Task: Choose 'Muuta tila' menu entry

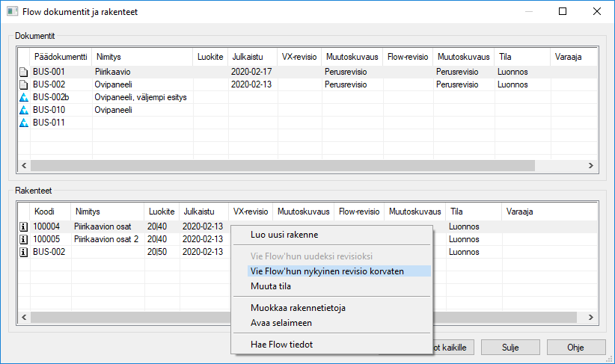Action: point(271,286)
